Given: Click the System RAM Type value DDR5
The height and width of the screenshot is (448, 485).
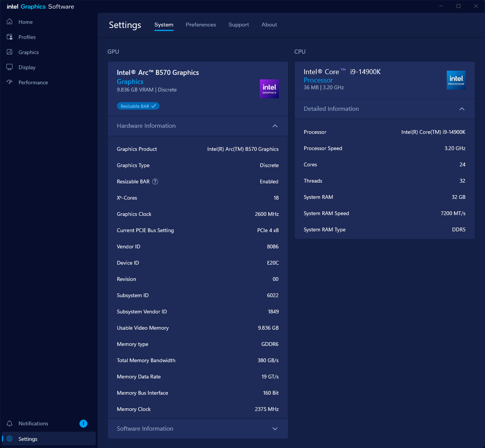Looking at the screenshot, I should (459, 229).
